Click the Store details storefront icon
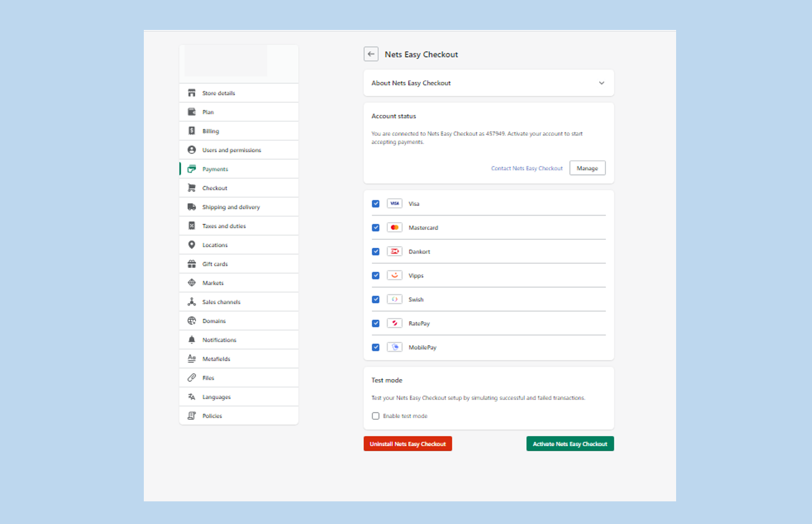 192,93
